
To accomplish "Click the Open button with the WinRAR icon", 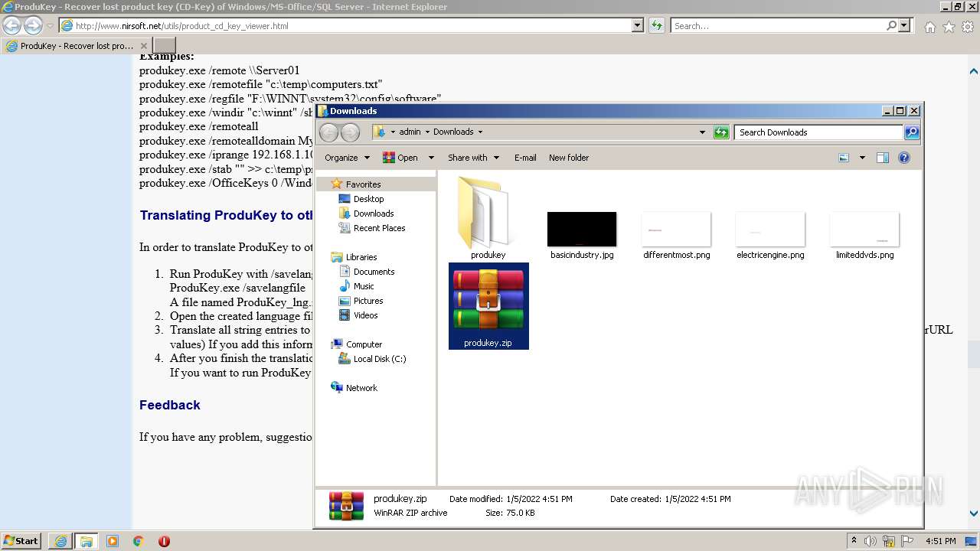I will coord(400,158).
